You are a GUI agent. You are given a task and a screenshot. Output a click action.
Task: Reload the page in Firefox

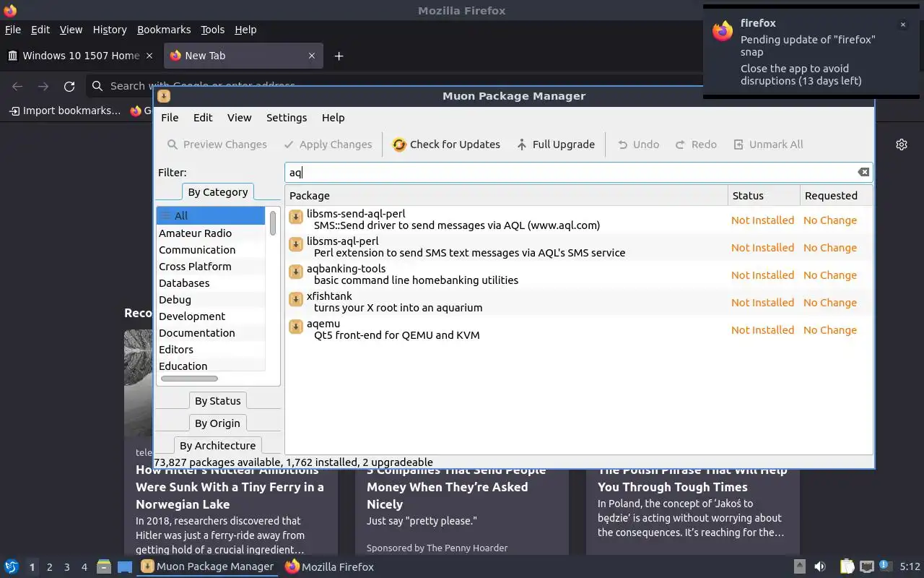[69, 86]
